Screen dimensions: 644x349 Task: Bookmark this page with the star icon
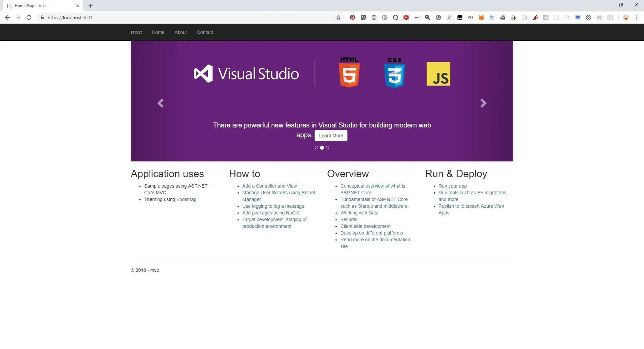338,18
